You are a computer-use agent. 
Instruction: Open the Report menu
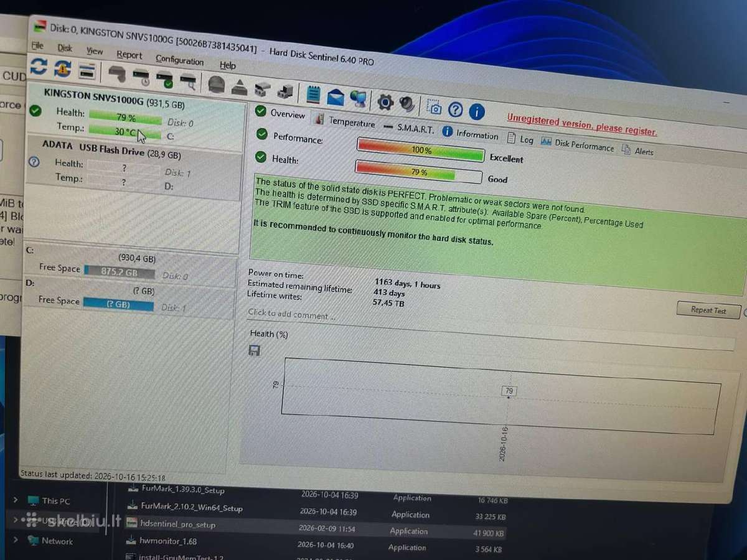click(x=129, y=55)
